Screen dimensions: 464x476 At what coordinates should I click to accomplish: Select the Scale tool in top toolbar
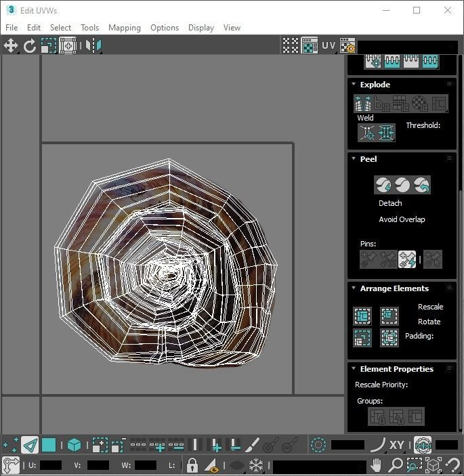49,46
